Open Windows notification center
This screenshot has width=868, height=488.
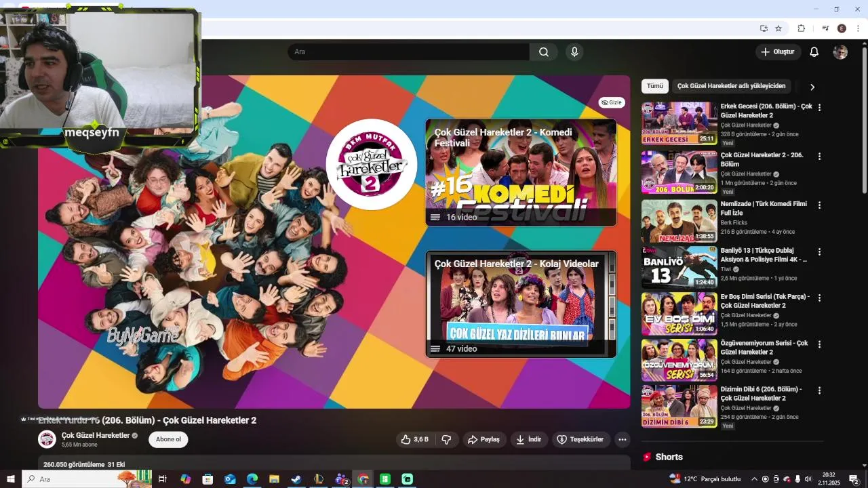point(854,479)
